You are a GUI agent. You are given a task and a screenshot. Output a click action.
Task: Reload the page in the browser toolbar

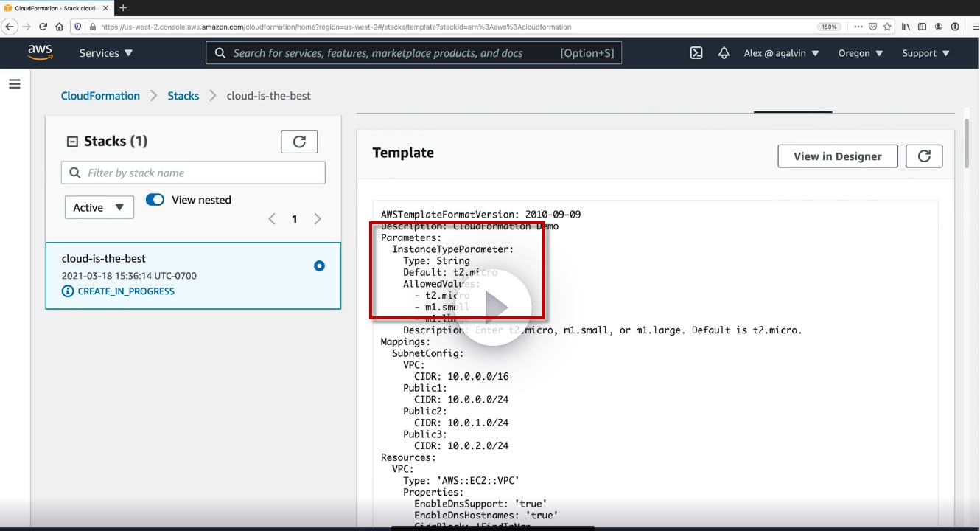pos(43,27)
